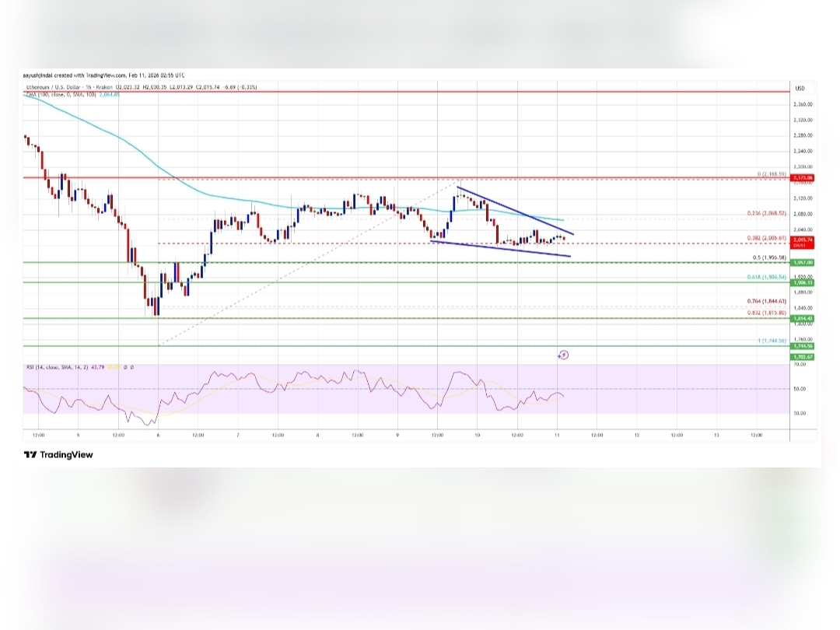The image size is (840, 630).
Task: Click the RSI 70.00 level on the scale
Action: (x=800, y=364)
